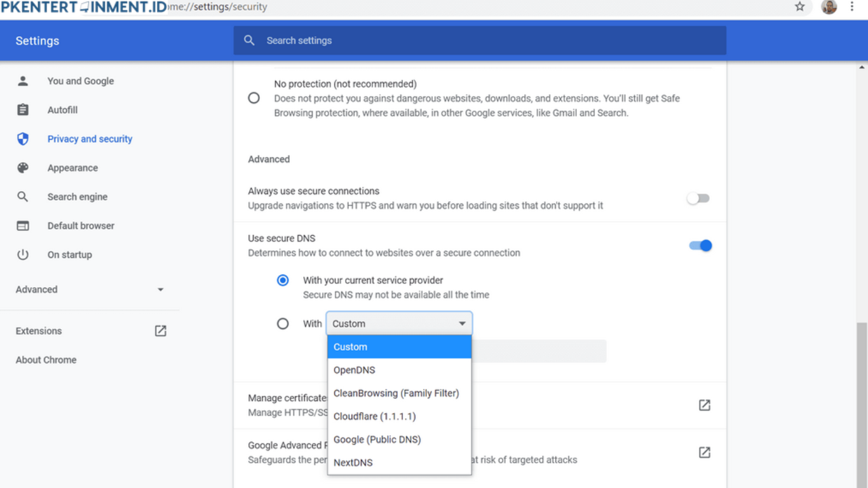The image size is (868, 488).
Task: Click the Privacy and security shield icon
Action: click(23, 139)
